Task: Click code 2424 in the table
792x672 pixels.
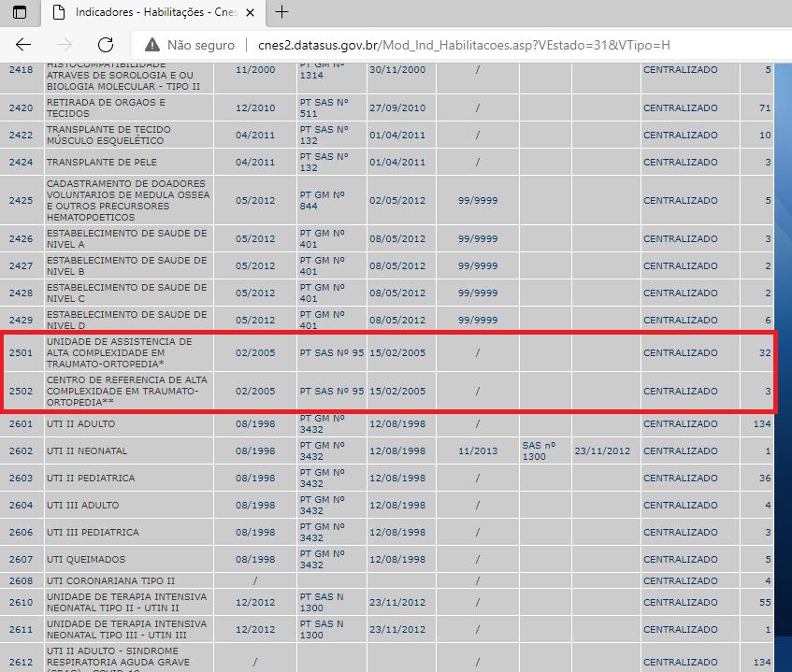Action: [x=21, y=163]
